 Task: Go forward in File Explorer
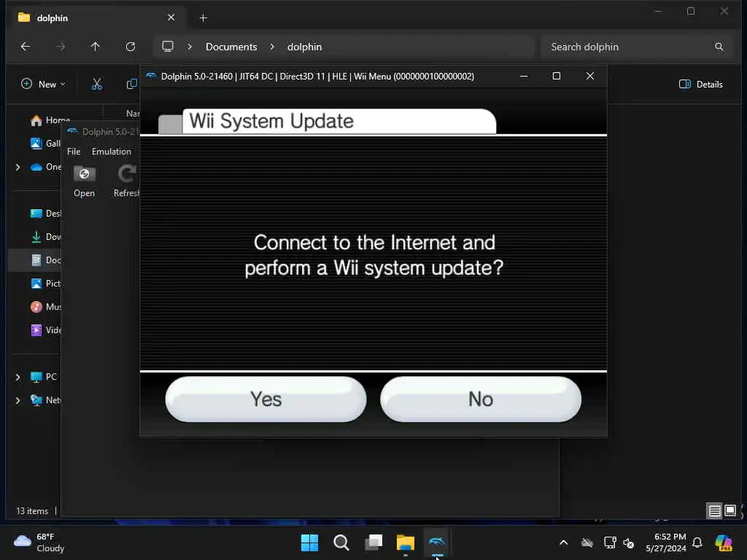point(61,47)
